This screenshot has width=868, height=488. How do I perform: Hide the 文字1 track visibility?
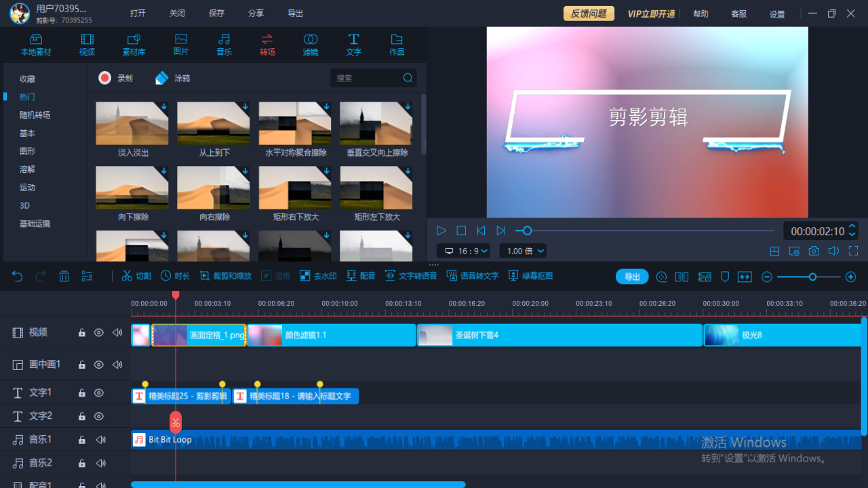click(x=98, y=392)
